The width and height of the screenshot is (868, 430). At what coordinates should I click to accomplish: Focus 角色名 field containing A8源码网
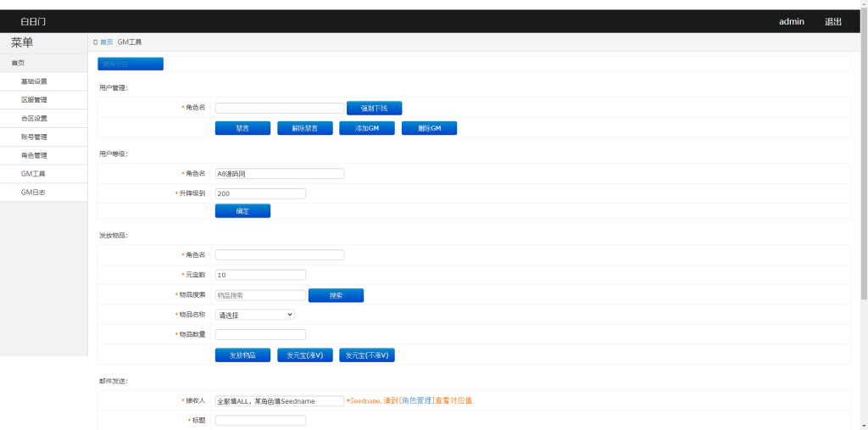click(280, 173)
